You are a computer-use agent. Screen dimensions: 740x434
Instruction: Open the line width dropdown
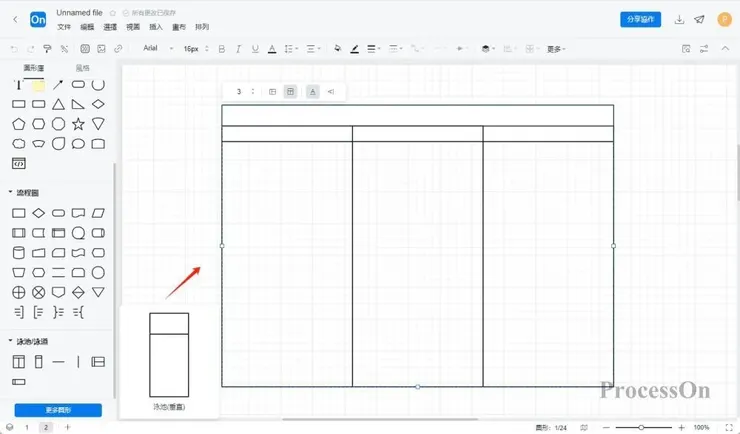click(x=374, y=49)
